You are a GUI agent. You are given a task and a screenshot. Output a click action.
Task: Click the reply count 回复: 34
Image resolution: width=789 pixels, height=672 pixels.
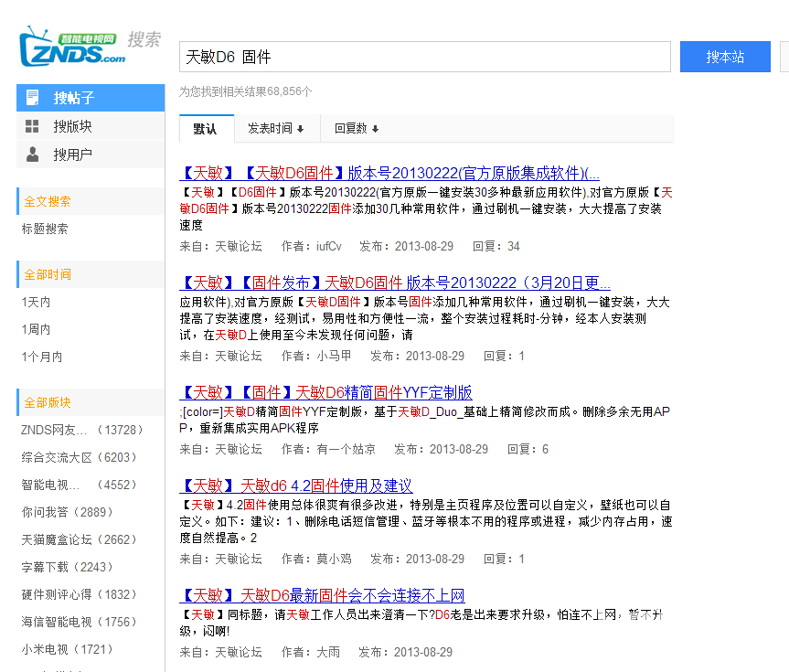click(x=496, y=246)
